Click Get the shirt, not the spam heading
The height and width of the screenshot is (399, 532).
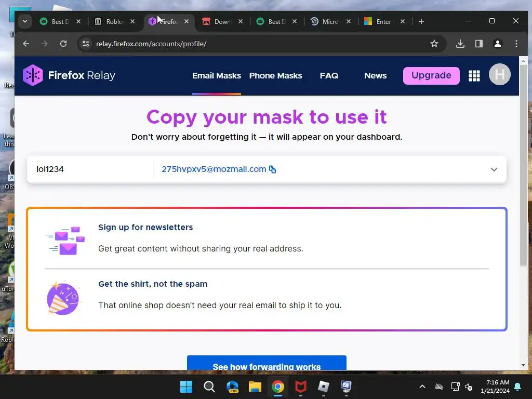point(153,284)
